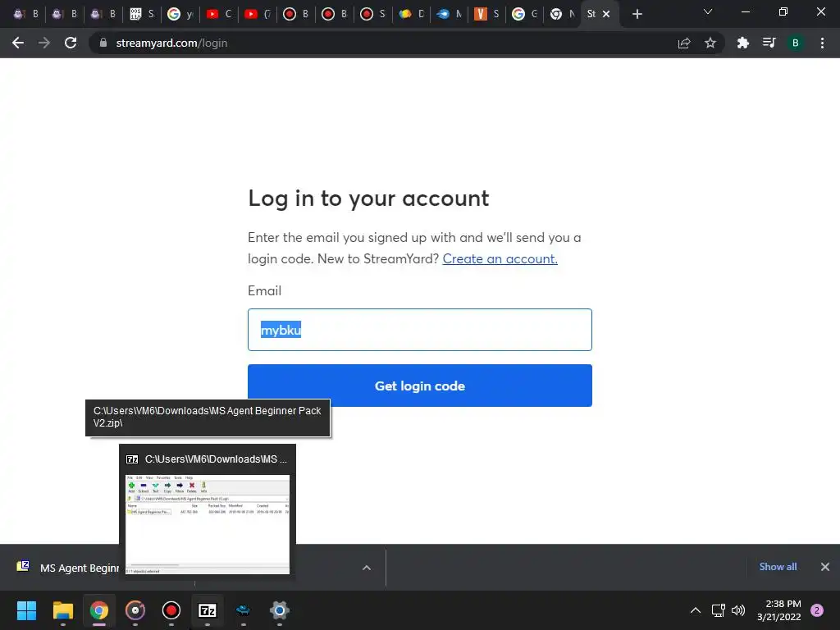Open the Settings gear on the taskbar

tap(279, 610)
